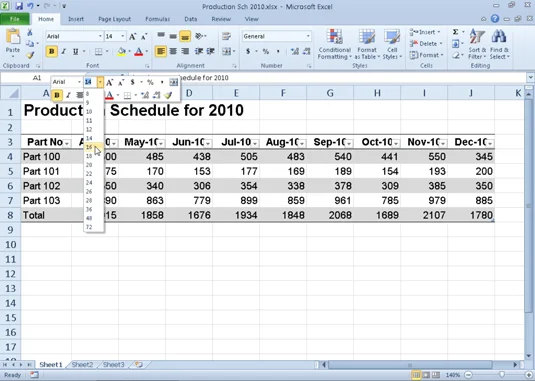Open Cell Styles gallery

coord(392,44)
